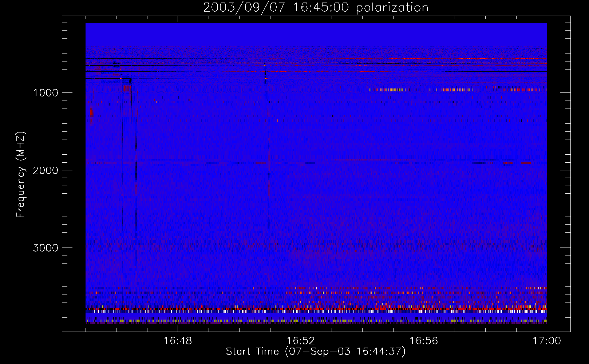The height and width of the screenshot is (364, 589).
Task: Click the "16:56" time tick label
Action: (x=424, y=341)
